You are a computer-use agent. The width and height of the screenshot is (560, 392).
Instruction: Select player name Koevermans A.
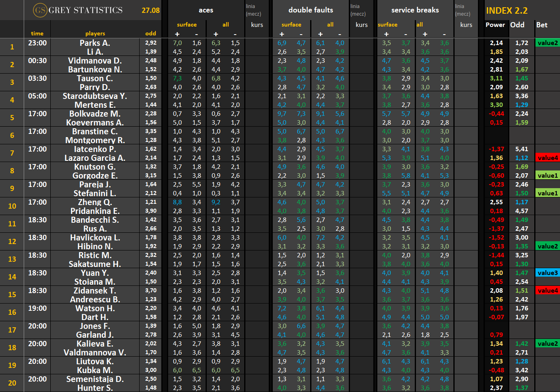95,123
